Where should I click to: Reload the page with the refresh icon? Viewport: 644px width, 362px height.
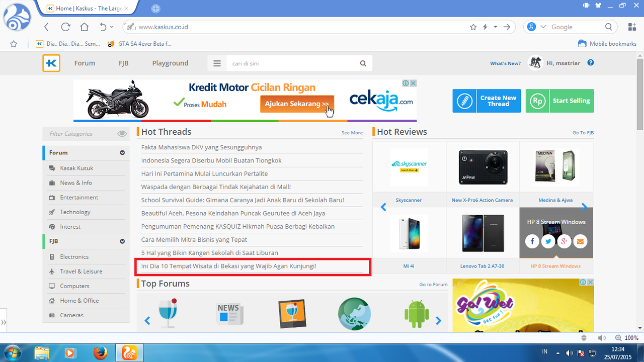coord(65,27)
